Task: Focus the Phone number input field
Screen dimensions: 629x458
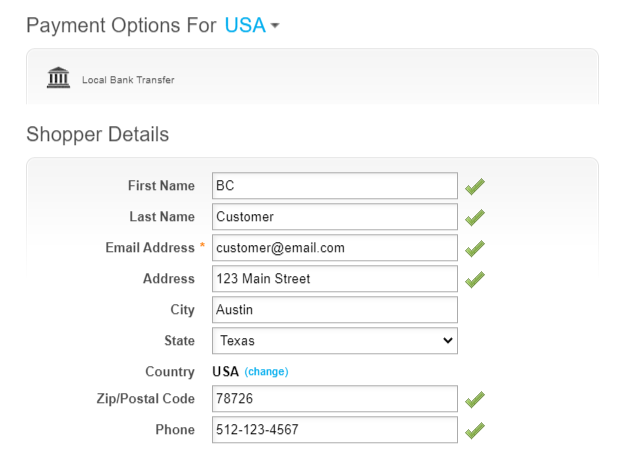Action: click(x=335, y=431)
